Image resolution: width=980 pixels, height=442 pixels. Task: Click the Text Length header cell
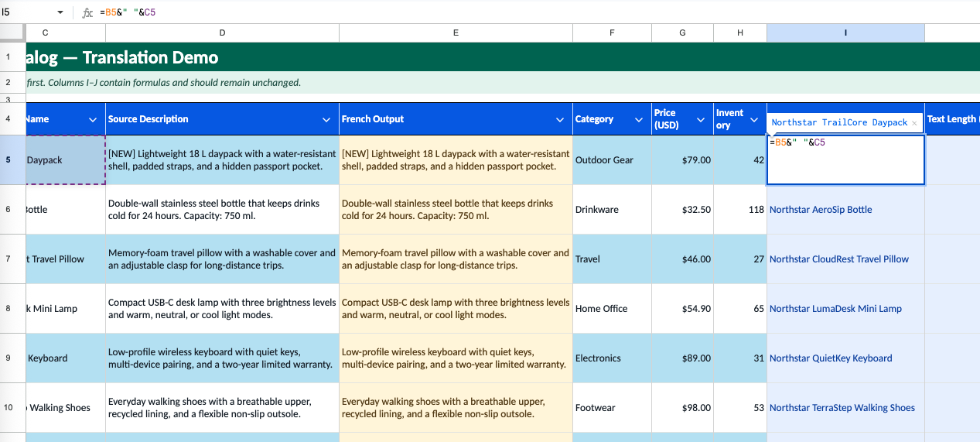(x=952, y=119)
